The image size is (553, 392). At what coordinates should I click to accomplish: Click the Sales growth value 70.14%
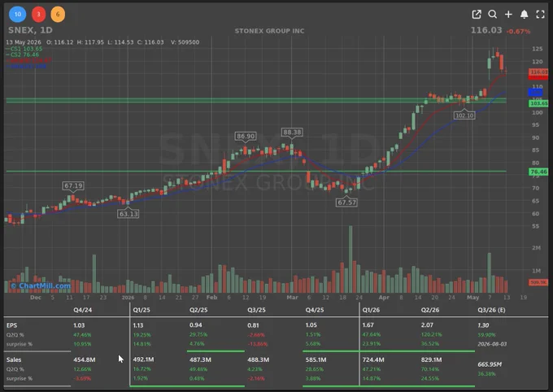(x=430, y=369)
